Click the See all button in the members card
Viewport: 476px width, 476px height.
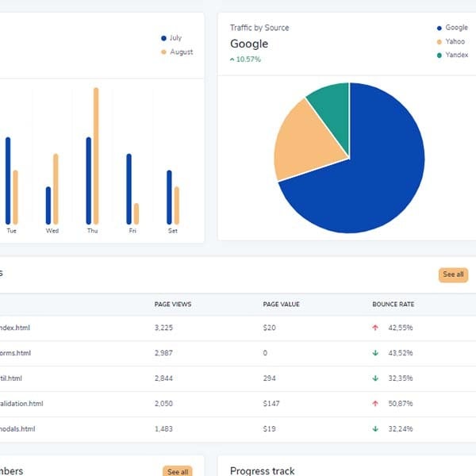click(178, 470)
